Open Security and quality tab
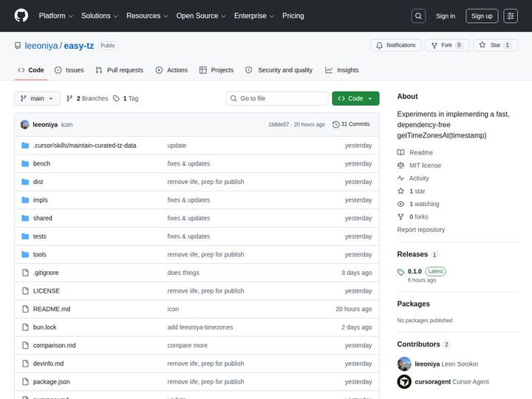532x399 pixels. tap(279, 70)
